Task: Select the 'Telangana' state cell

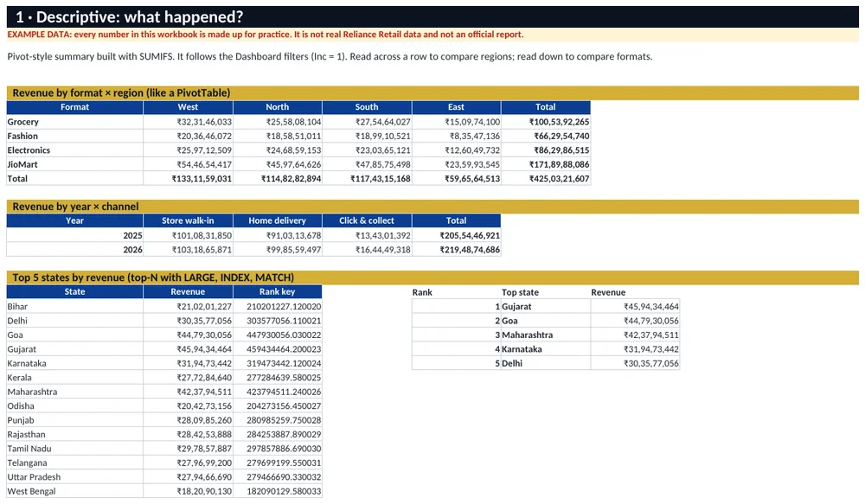Action: [74, 463]
